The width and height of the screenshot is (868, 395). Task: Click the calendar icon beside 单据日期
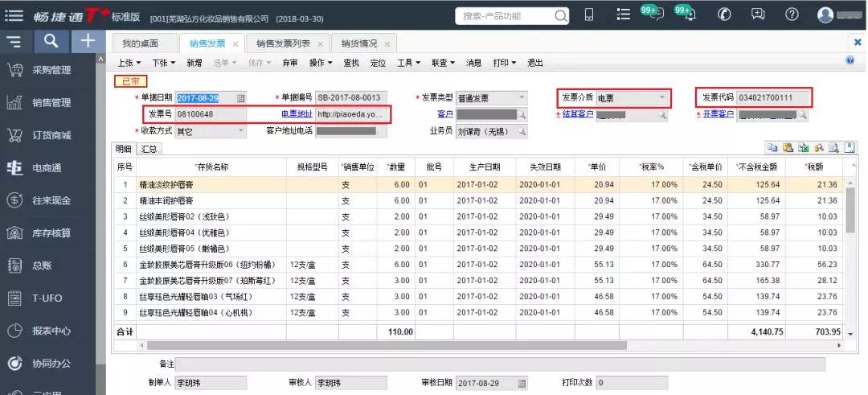point(241,98)
